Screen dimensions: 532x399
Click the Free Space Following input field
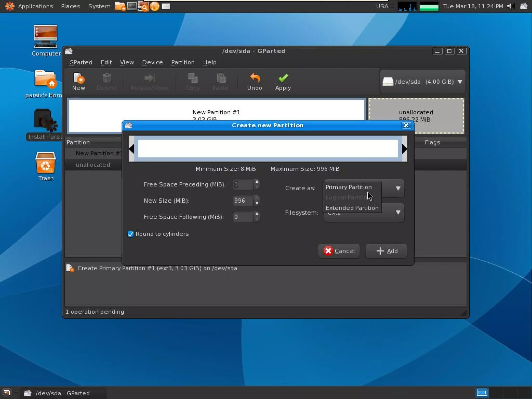[x=243, y=217]
